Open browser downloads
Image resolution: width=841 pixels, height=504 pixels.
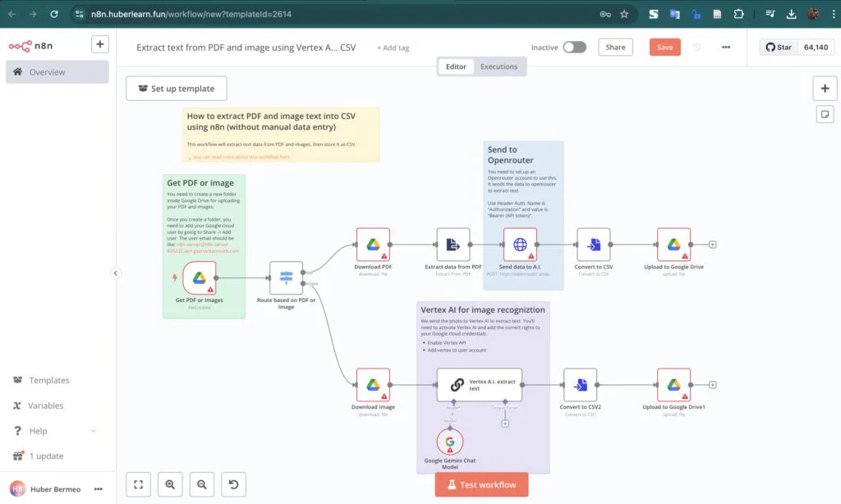791,15
